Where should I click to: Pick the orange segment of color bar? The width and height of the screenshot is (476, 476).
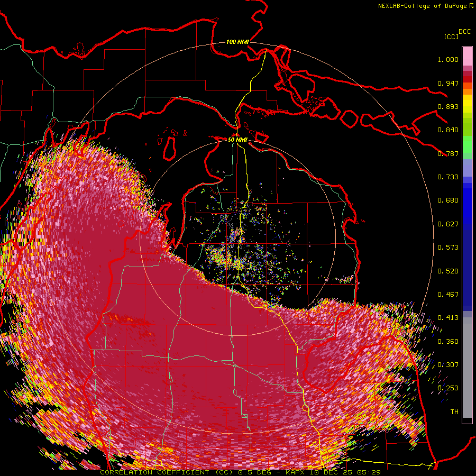(467, 91)
